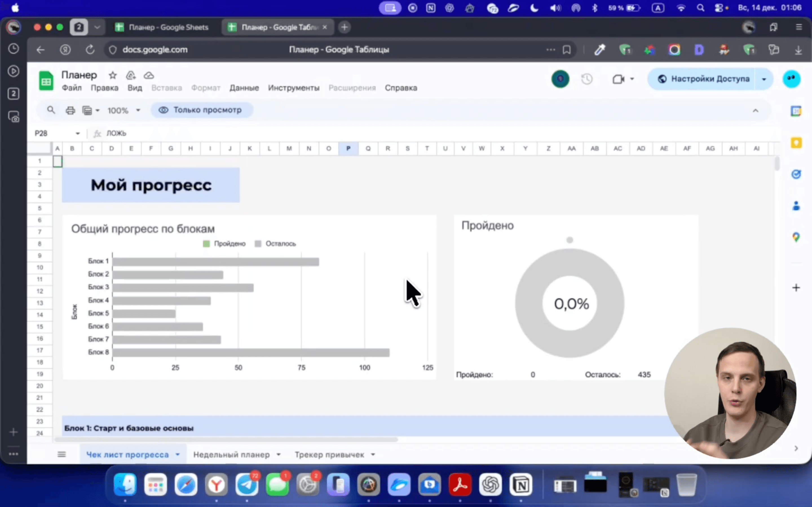Open the Правка menu

(105, 88)
